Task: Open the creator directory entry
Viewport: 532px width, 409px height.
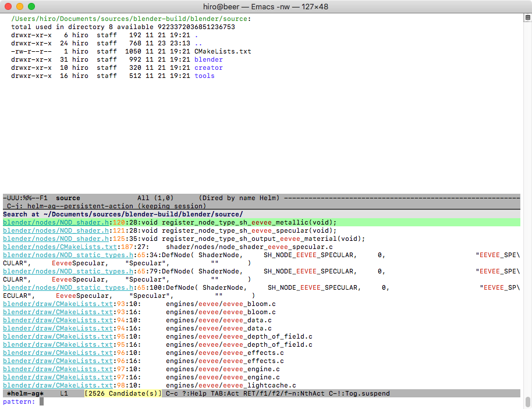Action: (208, 67)
